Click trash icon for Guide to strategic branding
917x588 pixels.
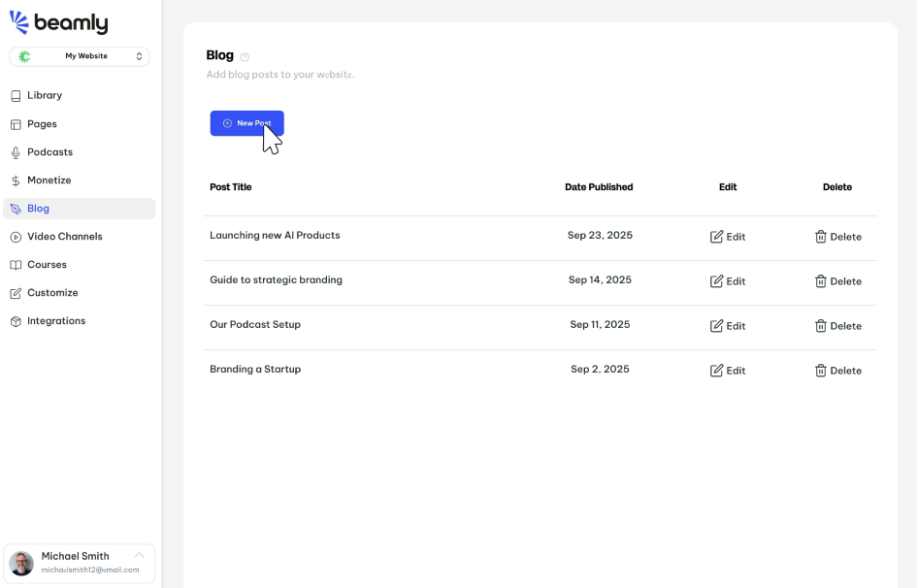(x=820, y=281)
